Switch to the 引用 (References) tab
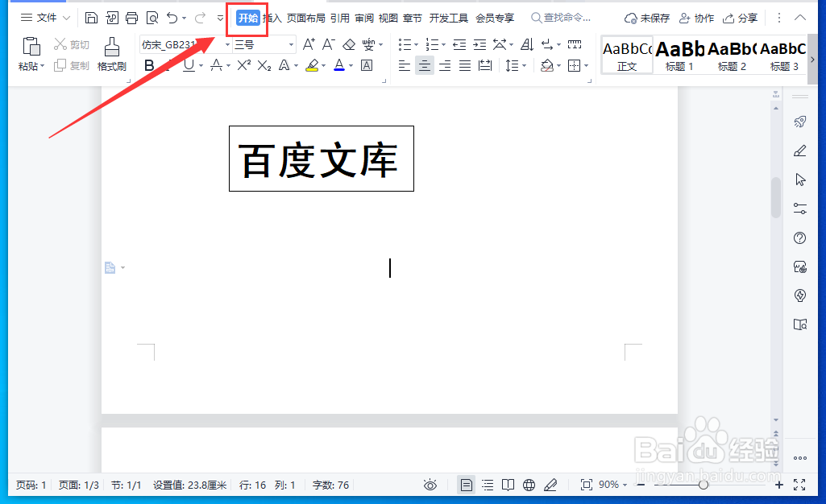Image resolution: width=826 pixels, height=504 pixels. click(x=340, y=18)
